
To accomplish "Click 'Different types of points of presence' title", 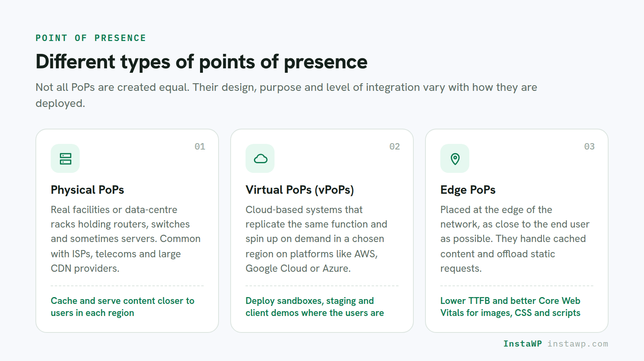I will (x=201, y=62).
